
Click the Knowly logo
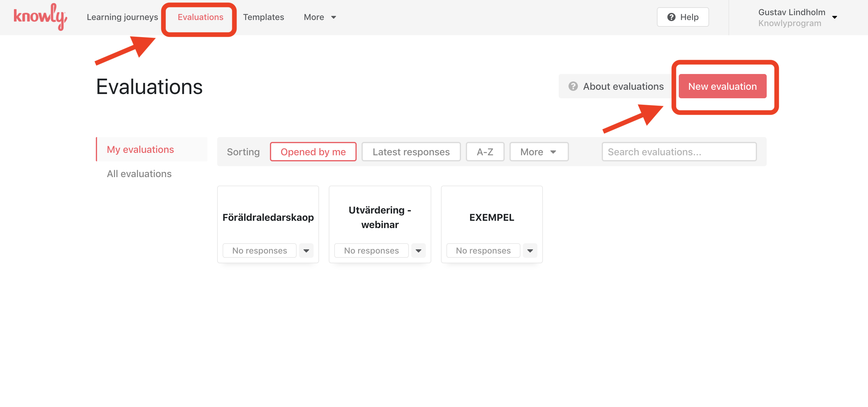[x=40, y=17]
